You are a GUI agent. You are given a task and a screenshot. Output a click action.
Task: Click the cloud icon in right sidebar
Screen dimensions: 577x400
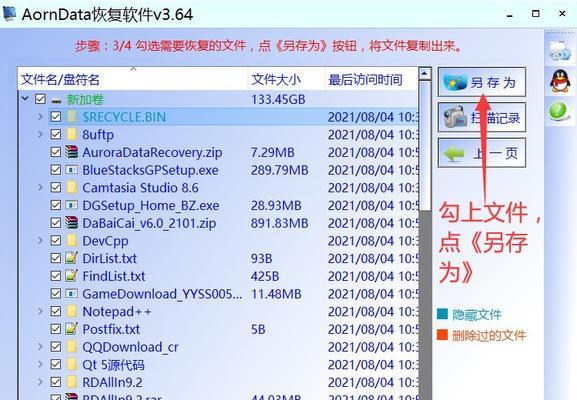click(560, 51)
